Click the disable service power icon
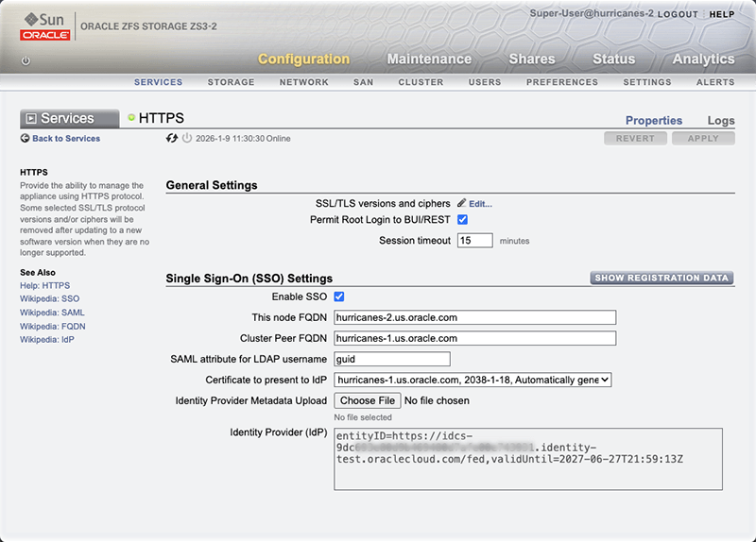The image size is (756, 542). click(187, 138)
